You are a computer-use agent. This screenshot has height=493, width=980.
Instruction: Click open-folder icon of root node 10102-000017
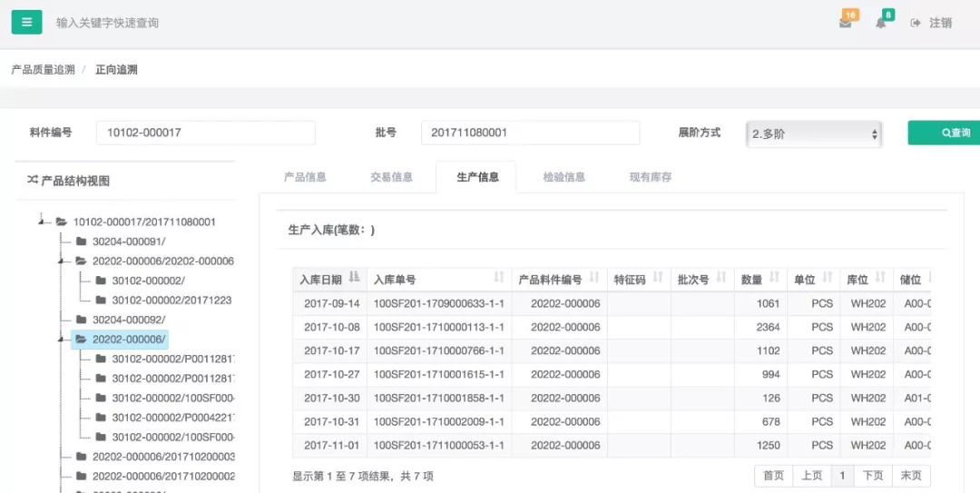pos(62,222)
